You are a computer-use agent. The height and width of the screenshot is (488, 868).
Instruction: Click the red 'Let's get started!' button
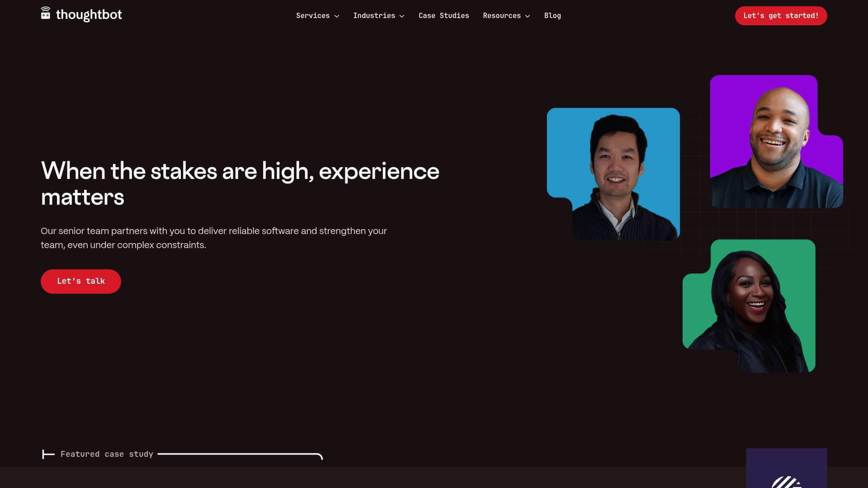point(781,15)
